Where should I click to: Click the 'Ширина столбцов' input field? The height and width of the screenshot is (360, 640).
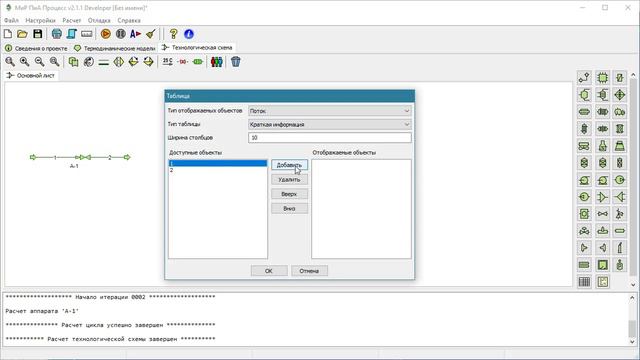[330, 138]
